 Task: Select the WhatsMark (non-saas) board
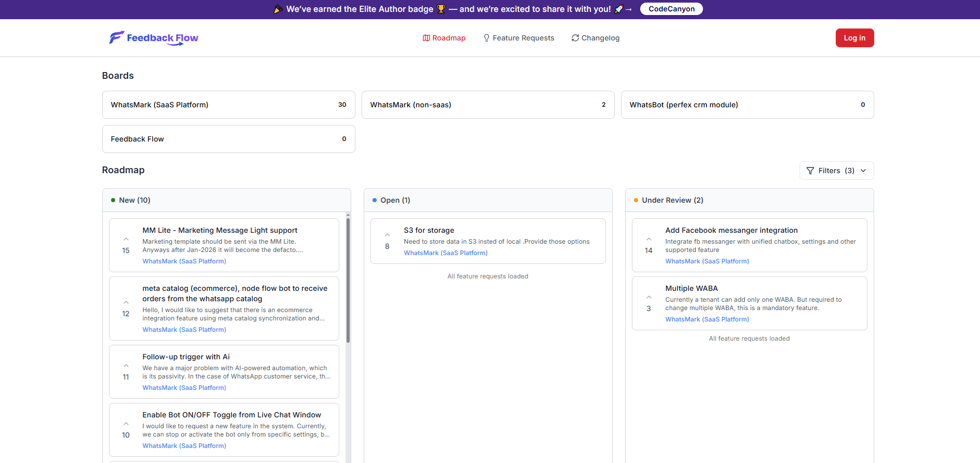(488, 105)
